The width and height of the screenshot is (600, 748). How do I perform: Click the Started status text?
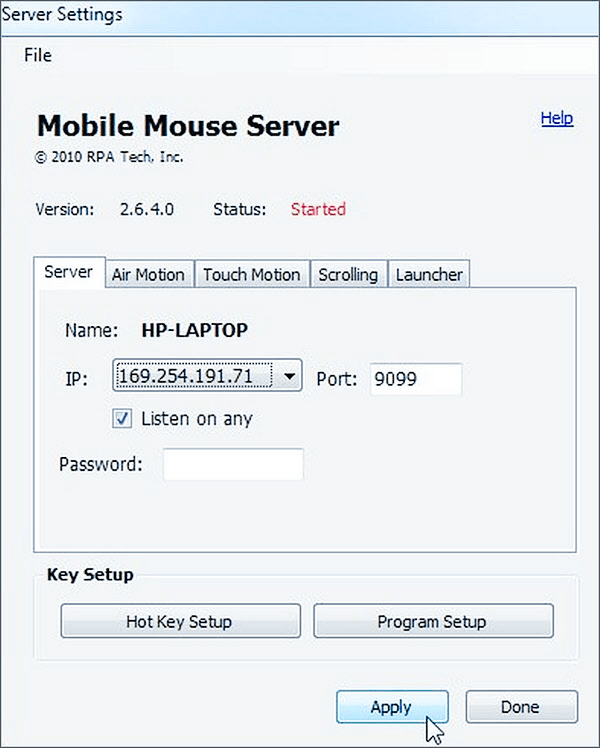click(318, 209)
